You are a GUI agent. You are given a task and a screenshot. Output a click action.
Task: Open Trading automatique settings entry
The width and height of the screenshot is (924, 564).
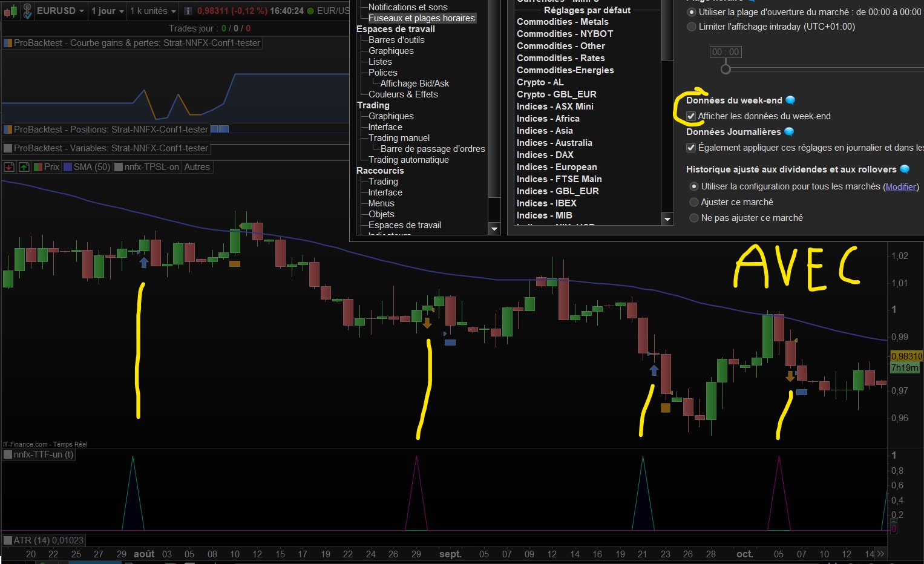(408, 160)
